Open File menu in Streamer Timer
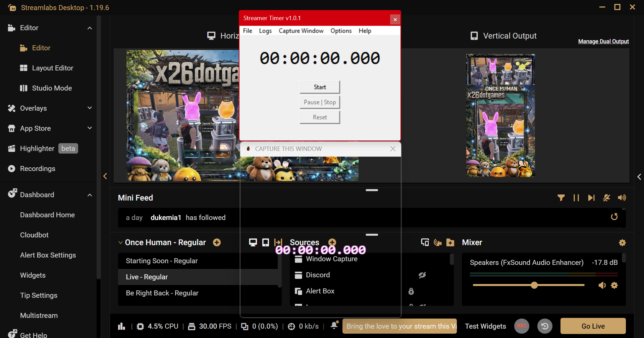 click(248, 31)
